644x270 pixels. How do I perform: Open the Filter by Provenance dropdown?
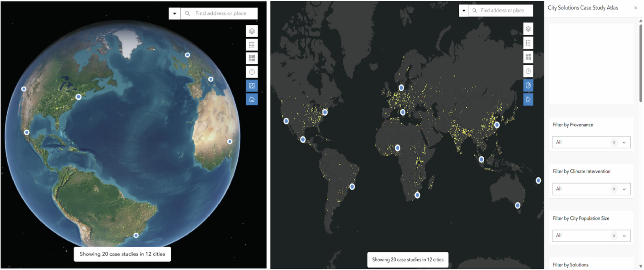point(591,142)
